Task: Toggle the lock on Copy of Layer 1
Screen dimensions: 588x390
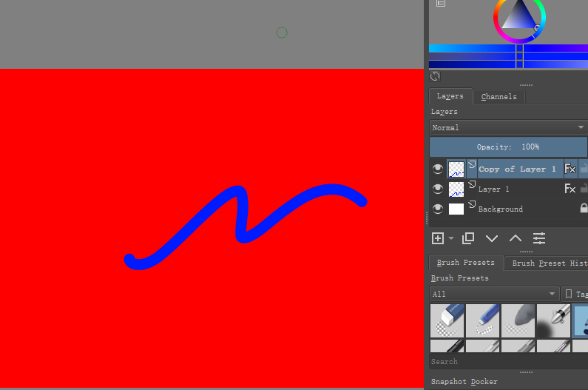Action: pyautogui.click(x=584, y=169)
